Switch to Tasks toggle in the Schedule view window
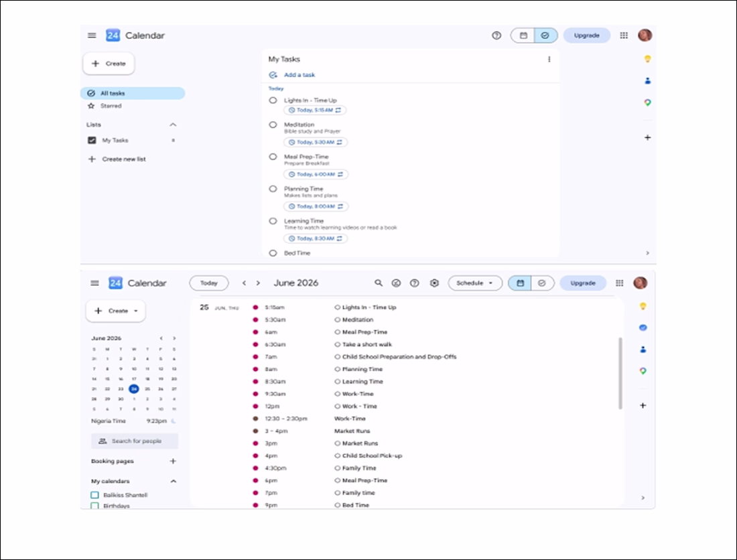The width and height of the screenshot is (737, 560). 542,283
